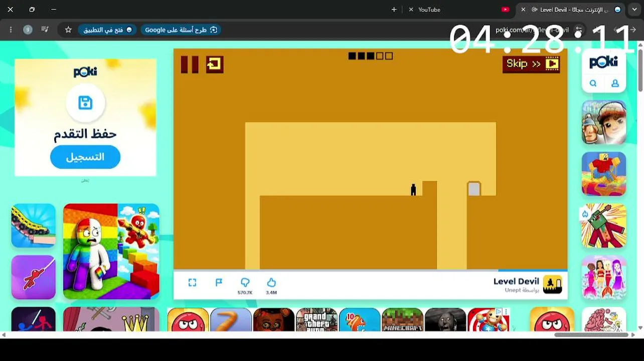Open the Freddy bear game thumbnail
The width and height of the screenshot is (644, 361).
273,320
